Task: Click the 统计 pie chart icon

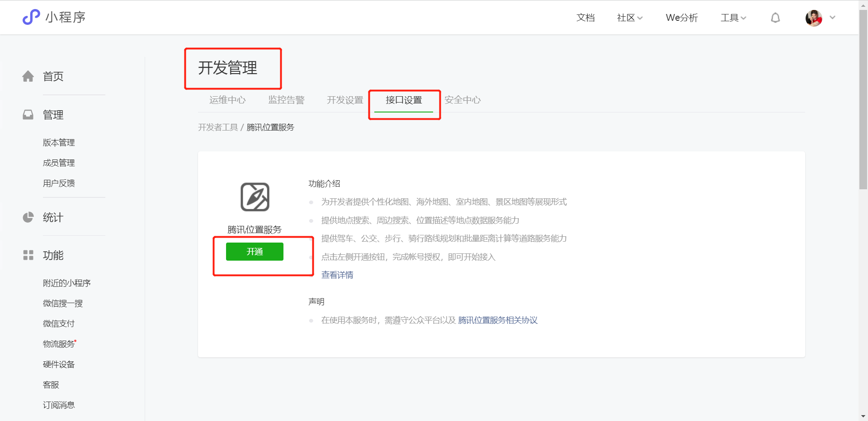Action: pyautogui.click(x=28, y=217)
